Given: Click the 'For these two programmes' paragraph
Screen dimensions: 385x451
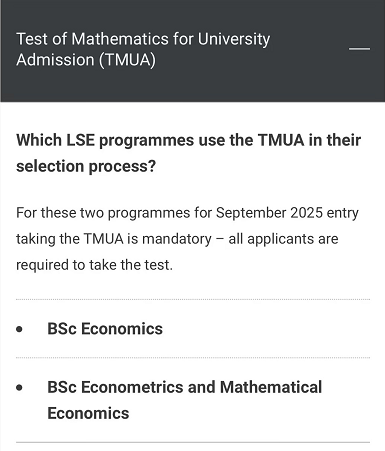Looking at the screenshot, I should click(x=187, y=239).
